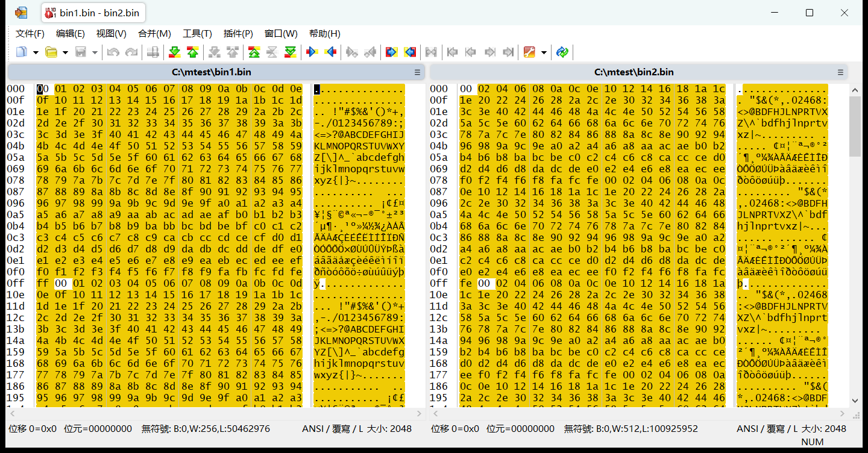Click the New document icon
Viewport: 868px width, 453px height.
point(22,52)
